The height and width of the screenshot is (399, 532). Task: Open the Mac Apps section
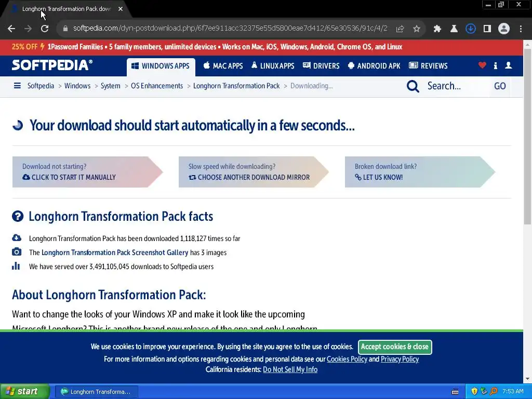coord(223,66)
